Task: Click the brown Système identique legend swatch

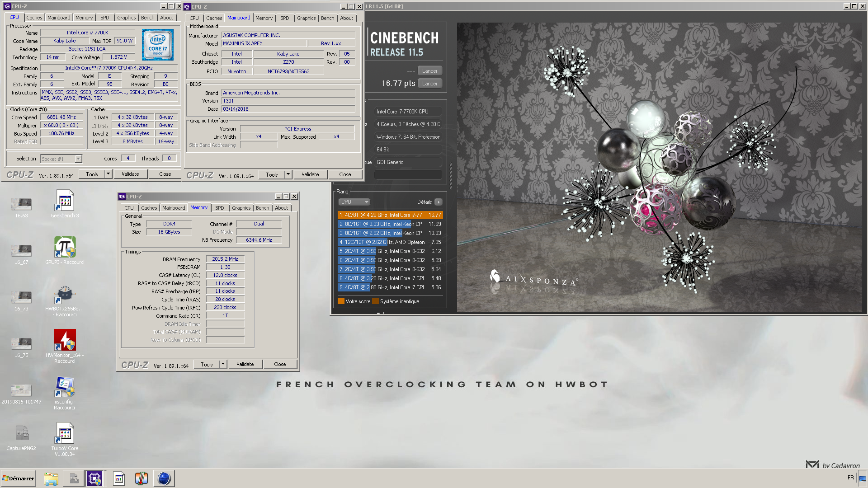Action: click(x=375, y=301)
